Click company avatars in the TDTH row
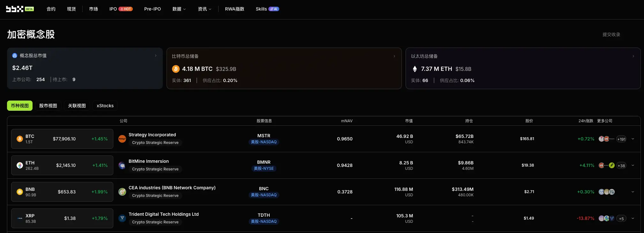 click(607, 218)
